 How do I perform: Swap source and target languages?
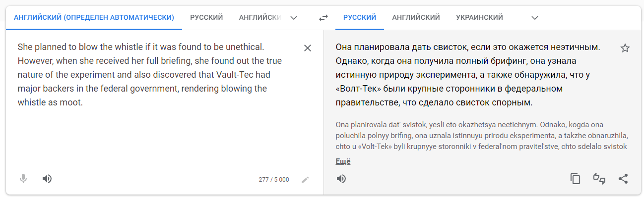323,18
